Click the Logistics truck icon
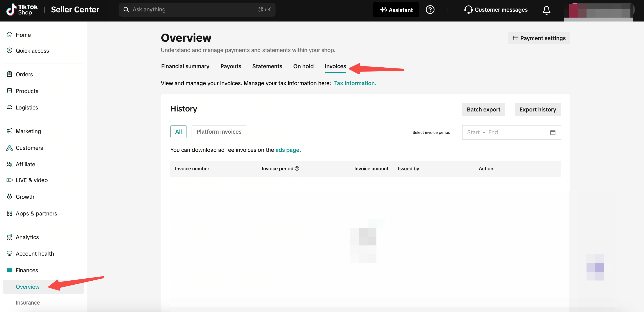Image resolution: width=644 pixels, height=312 pixels. (9, 107)
